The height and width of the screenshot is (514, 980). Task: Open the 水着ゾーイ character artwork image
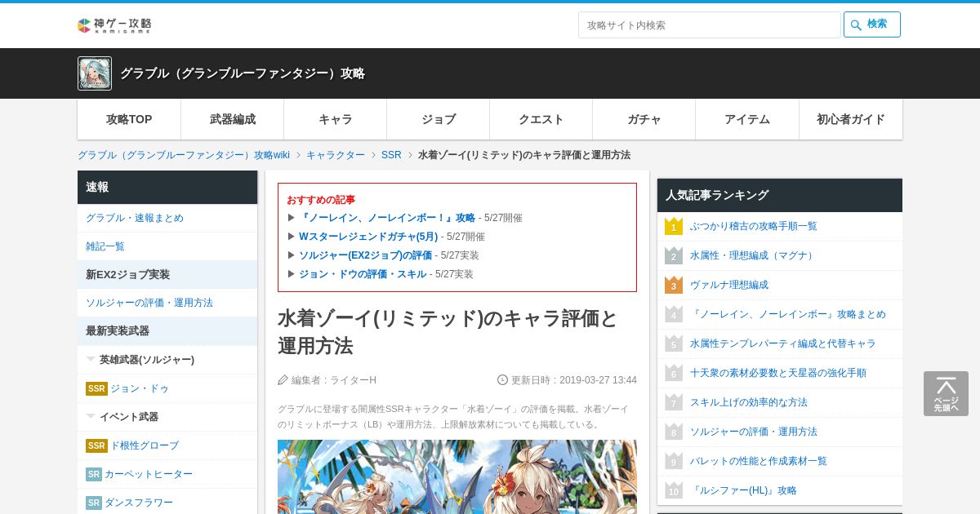(457, 476)
